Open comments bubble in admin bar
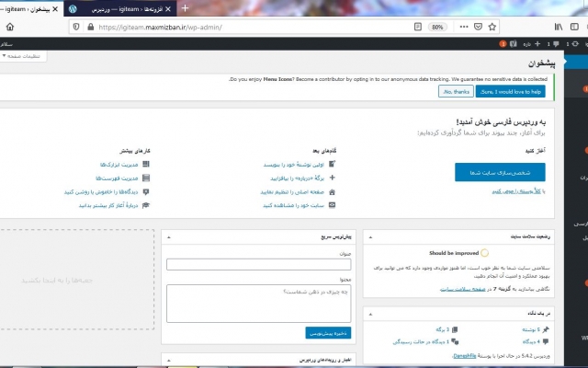The width and height of the screenshot is (588, 368). [x=553, y=44]
